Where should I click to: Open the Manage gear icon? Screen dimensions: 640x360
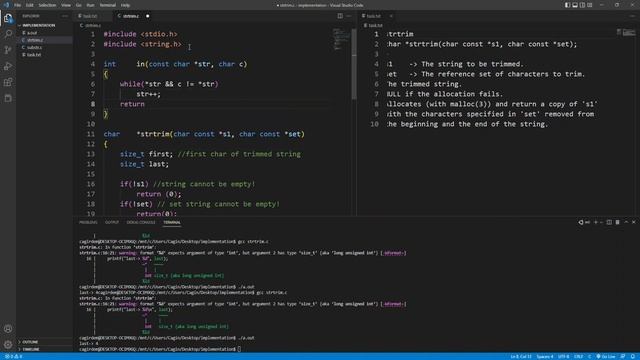click(x=8, y=344)
